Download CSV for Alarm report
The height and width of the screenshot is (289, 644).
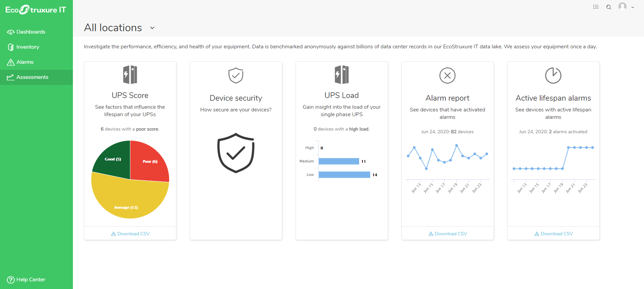pos(447,234)
